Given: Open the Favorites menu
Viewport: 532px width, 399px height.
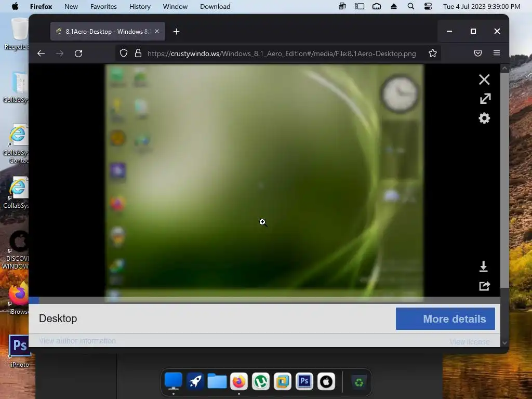Looking at the screenshot, I should point(103,6).
